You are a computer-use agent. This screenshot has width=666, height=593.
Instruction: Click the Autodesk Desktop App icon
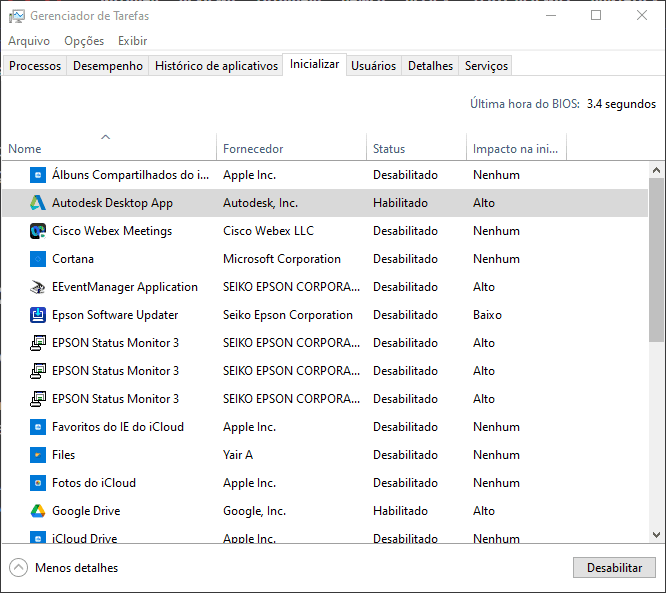click(38, 203)
